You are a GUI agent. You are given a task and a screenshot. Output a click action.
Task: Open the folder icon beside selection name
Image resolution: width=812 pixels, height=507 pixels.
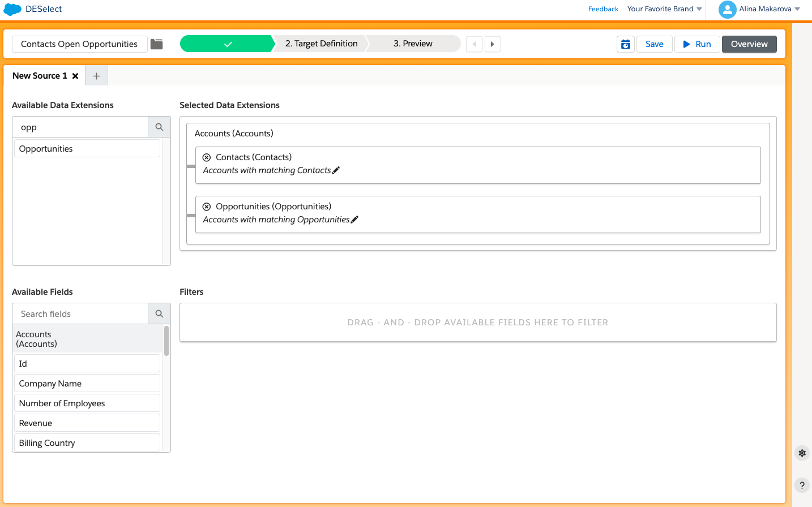tap(157, 44)
